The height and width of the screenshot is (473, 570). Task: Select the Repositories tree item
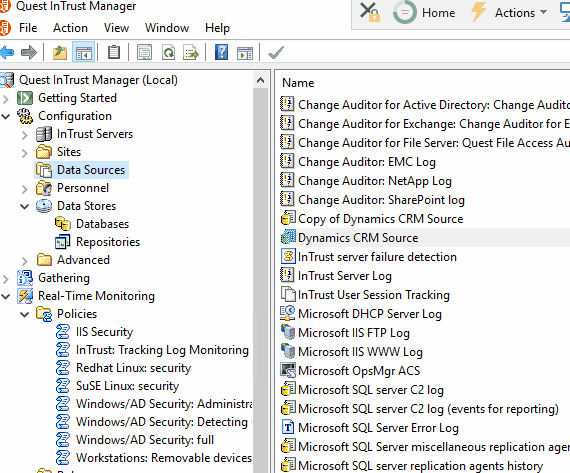coord(108,242)
